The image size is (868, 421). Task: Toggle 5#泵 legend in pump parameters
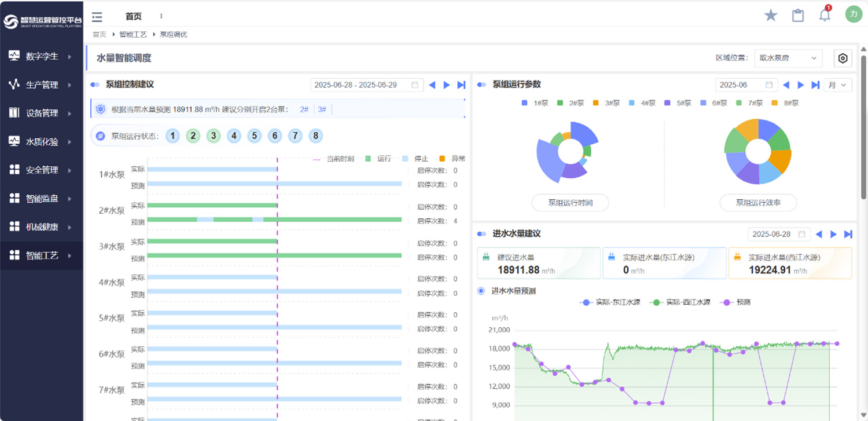pos(678,103)
